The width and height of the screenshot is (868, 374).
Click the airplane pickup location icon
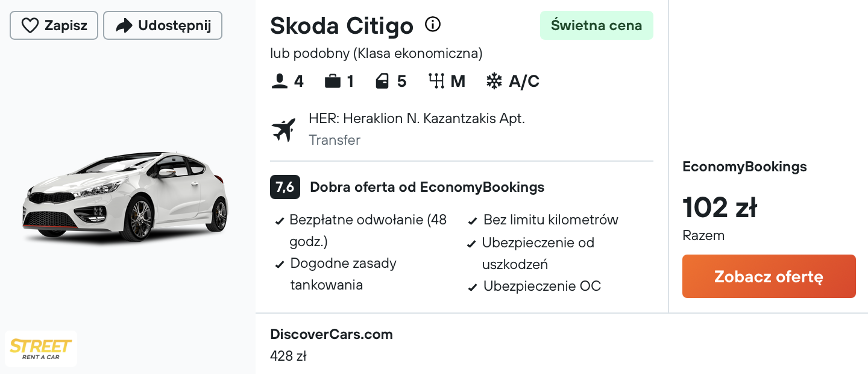coord(284,130)
